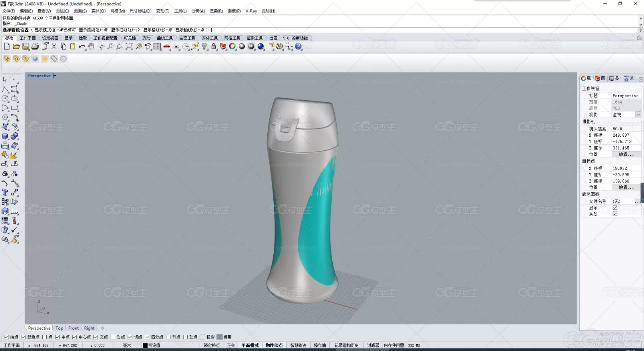Screen dimensions: 644x351
Task: Click the four-viewport layout icon
Action: 157,47
